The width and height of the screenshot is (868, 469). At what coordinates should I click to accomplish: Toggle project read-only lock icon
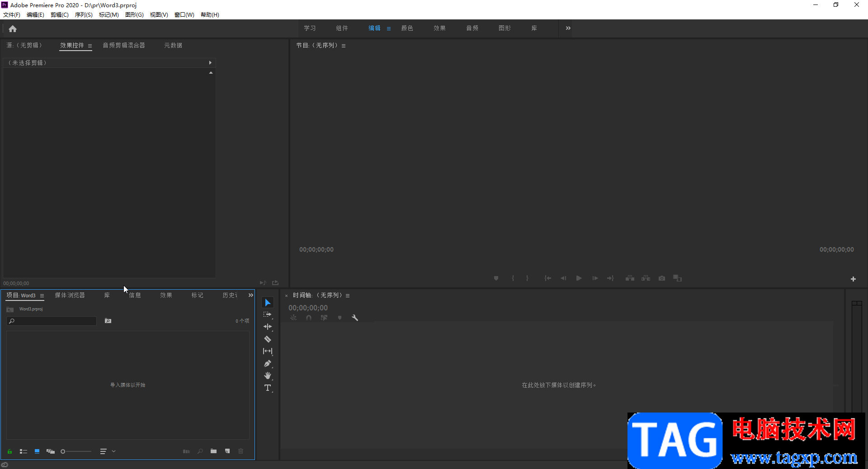(9, 451)
